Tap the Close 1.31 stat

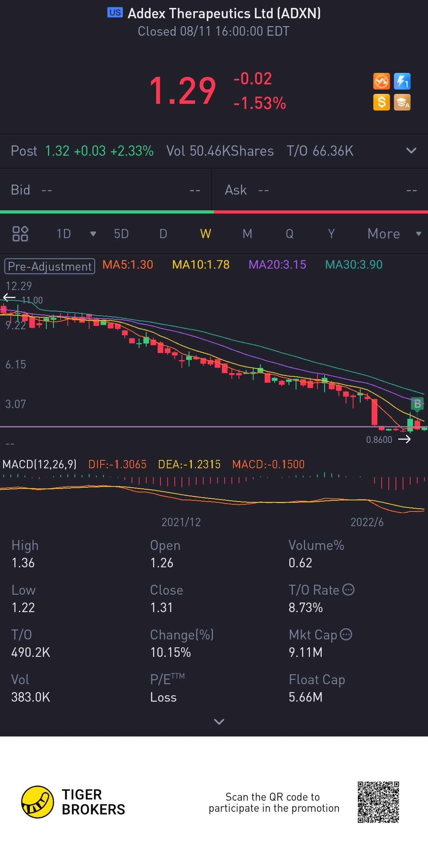[x=166, y=599]
